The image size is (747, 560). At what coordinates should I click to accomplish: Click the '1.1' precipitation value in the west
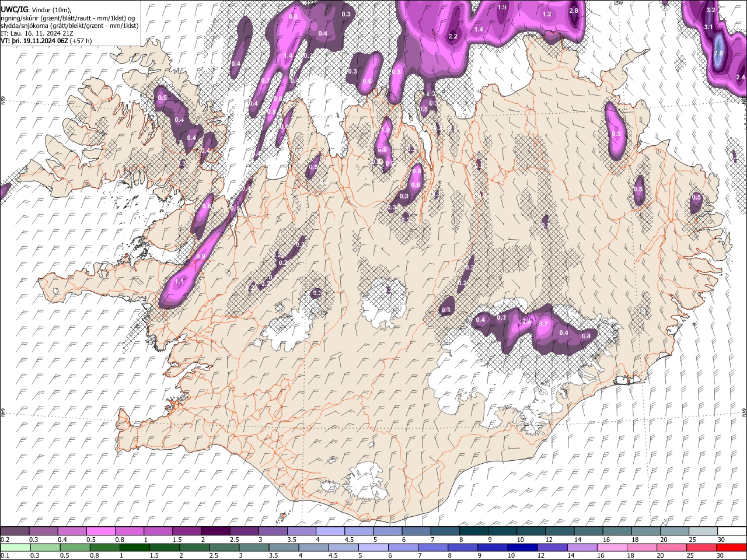179,281
